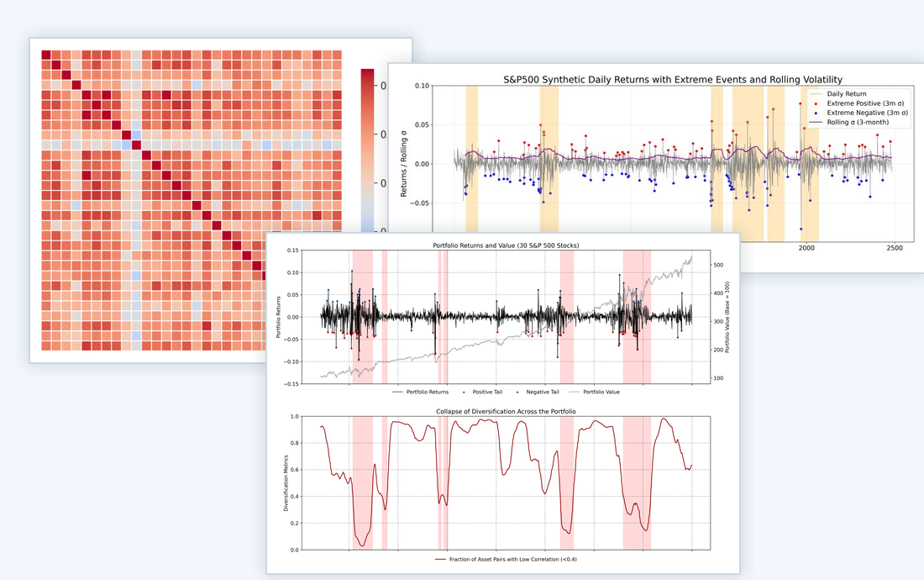Viewport: 924px width, 580px height.
Task: Select the S&P500 Synthetic Daily Returns chart title
Action: click(x=672, y=80)
